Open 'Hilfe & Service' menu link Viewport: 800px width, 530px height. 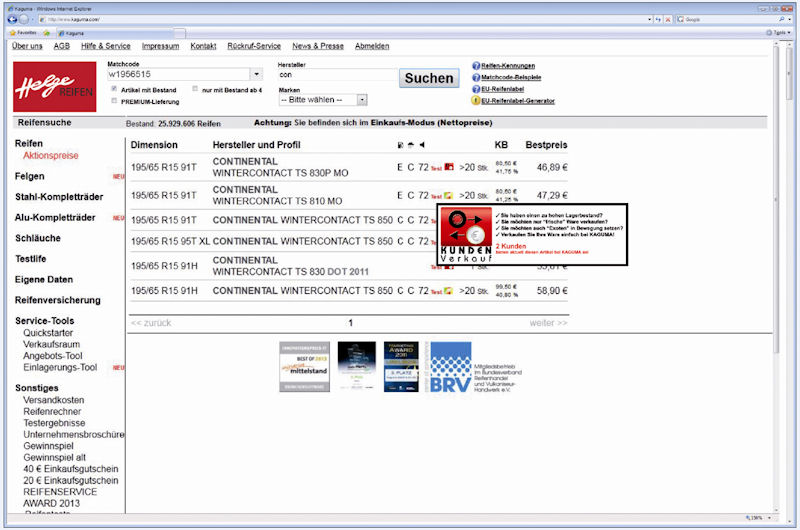106,46
